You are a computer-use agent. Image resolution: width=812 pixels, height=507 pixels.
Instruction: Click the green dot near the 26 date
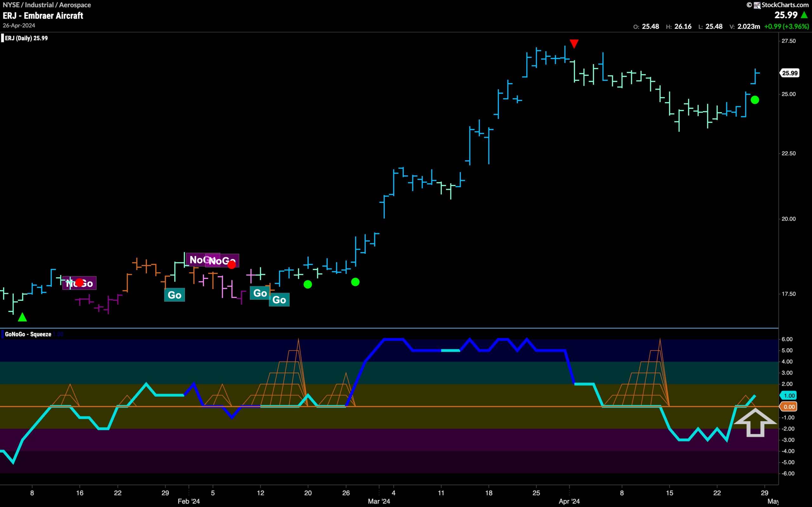(355, 282)
